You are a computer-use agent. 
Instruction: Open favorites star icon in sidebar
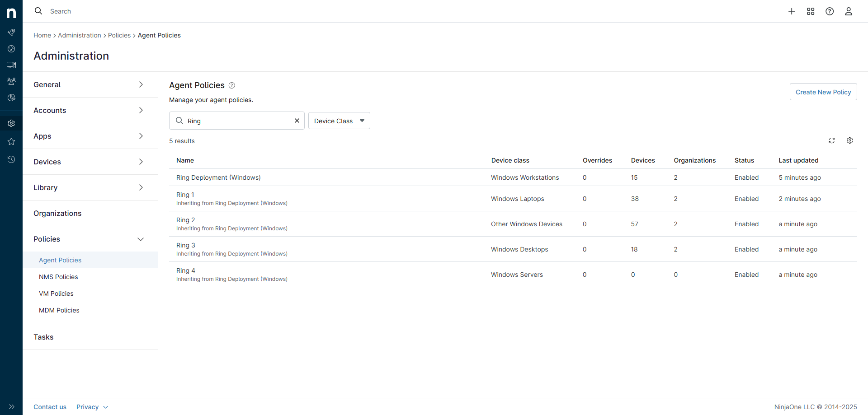pos(11,141)
